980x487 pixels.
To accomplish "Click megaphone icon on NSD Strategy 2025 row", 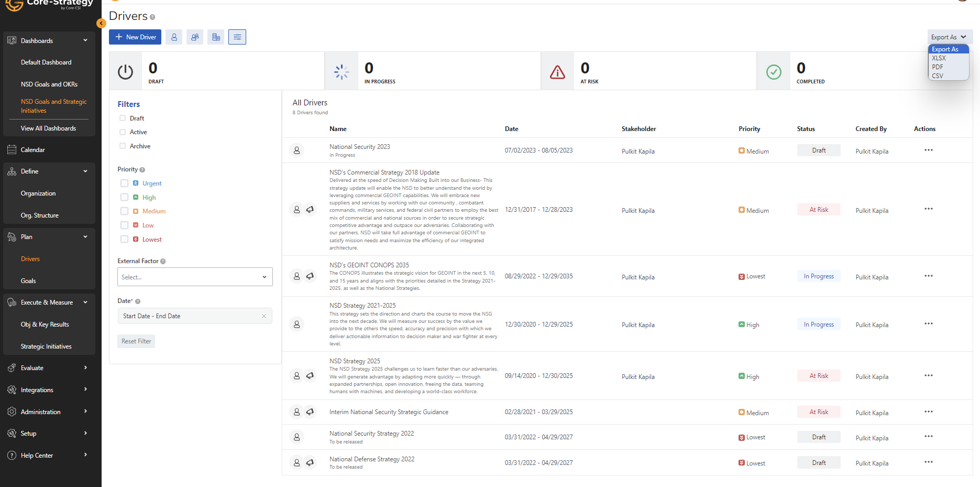I will pyautogui.click(x=310, y=376).
